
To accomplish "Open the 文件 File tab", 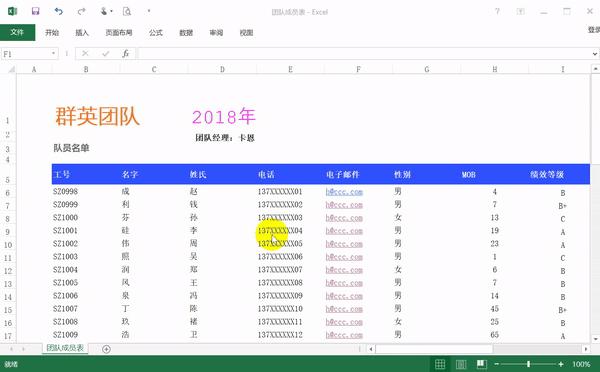I will (x=17, y=33).
